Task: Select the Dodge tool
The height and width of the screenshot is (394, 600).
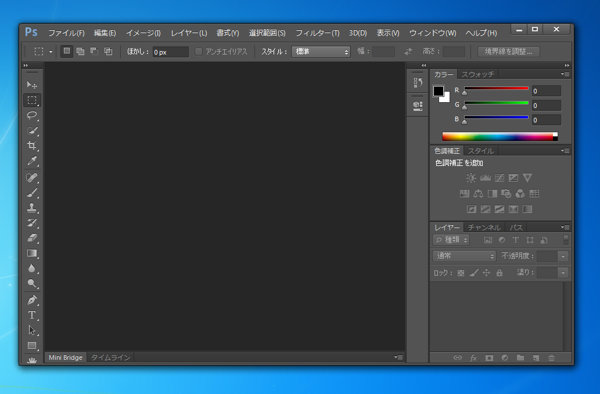Action: 32,283
